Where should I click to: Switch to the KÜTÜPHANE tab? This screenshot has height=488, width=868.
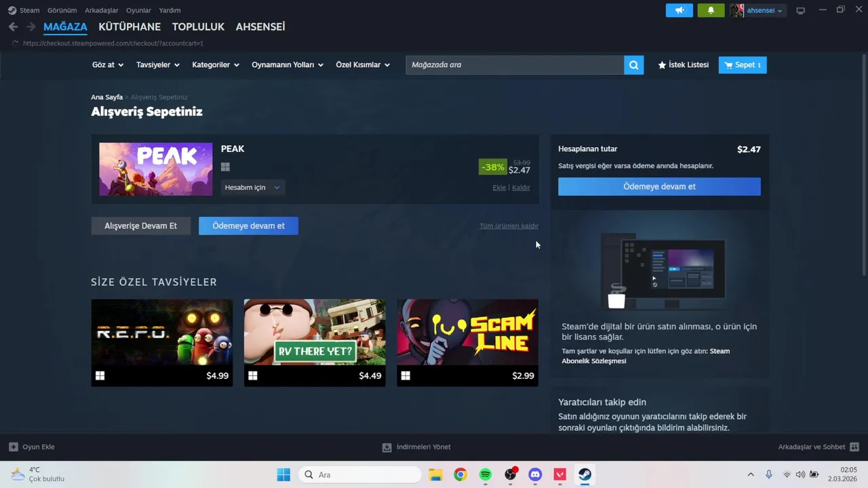coord(130,26)
